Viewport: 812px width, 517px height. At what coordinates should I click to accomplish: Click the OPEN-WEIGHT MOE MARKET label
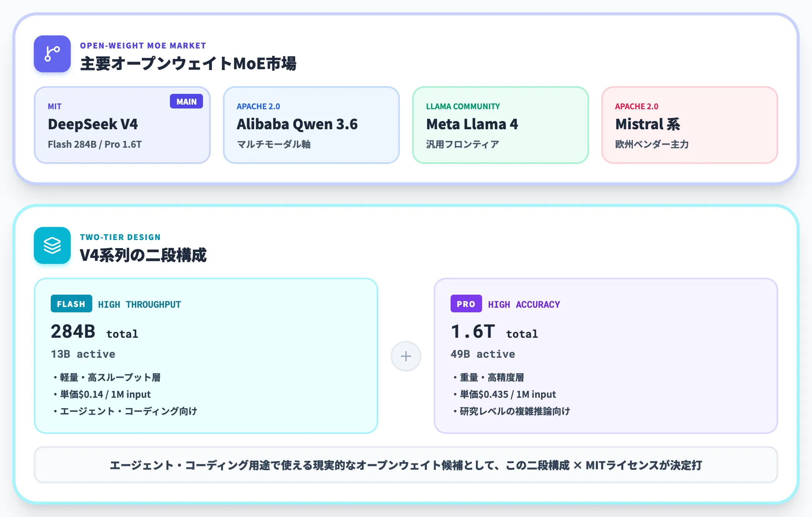pos(143,45)
